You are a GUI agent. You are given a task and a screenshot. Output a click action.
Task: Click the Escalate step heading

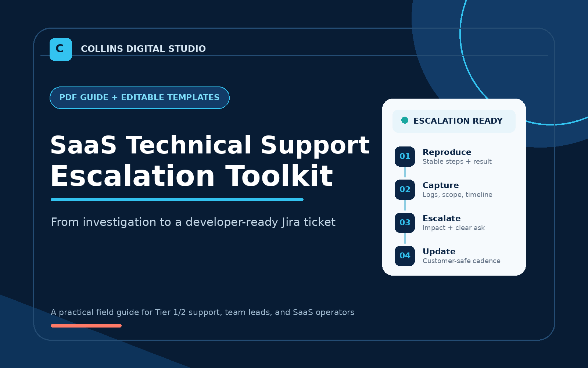click(442, 219)
